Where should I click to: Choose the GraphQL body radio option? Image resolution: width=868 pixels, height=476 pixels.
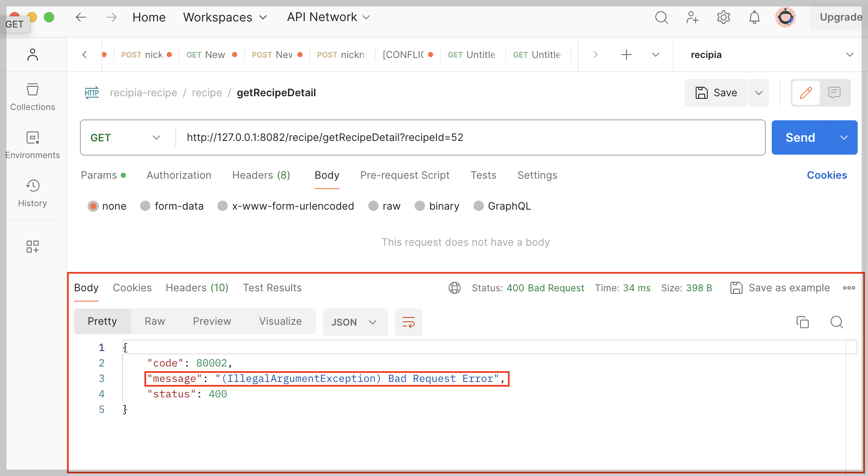coord(478,206)
